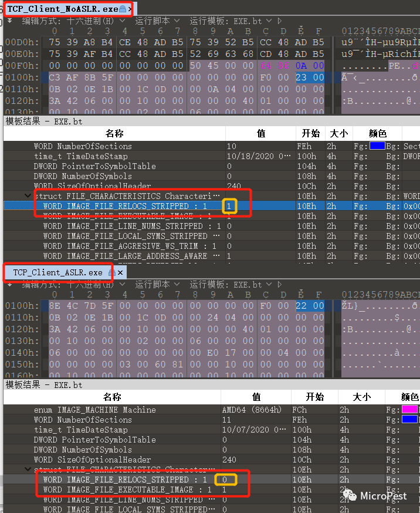The image size is (420, 513).
Task: Sort by 大小 column in ASLR template results
Action: [x=361, y=397]
